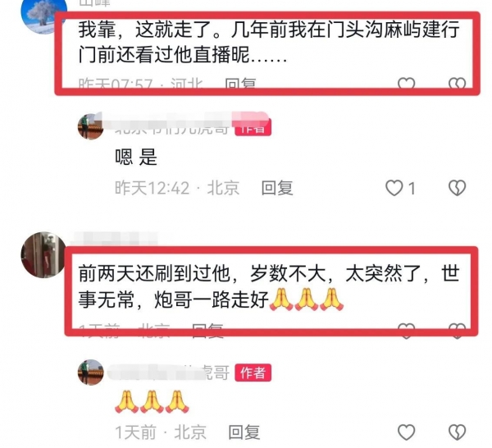Like the comment about 门头沟 livestream
Viewport: 492px width, 448px height.
click(407, 83)
